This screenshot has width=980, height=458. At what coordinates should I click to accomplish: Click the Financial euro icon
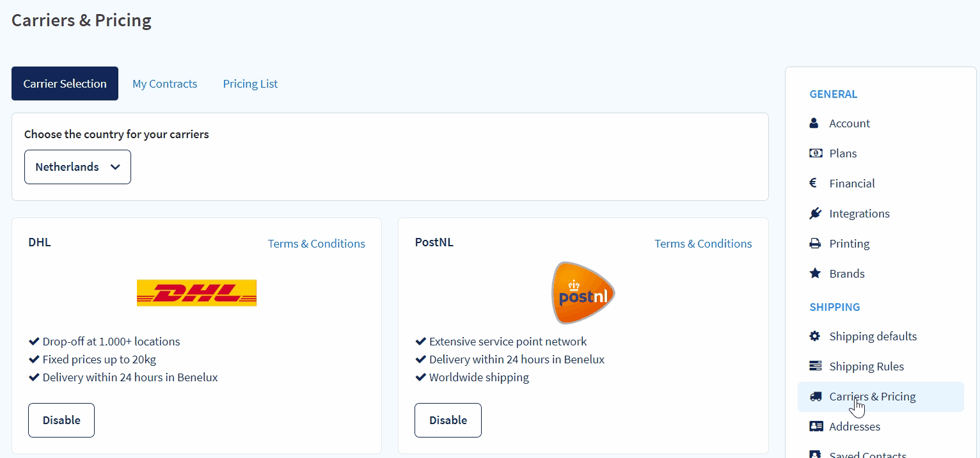[813, 183]
